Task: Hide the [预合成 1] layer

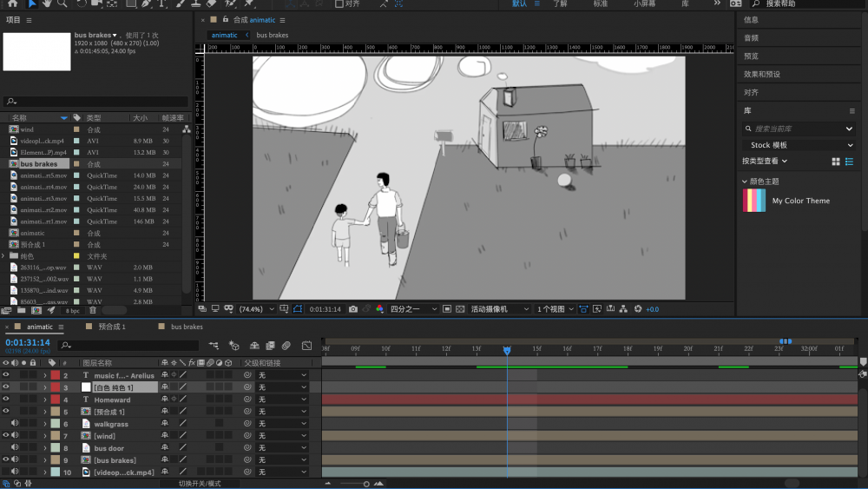Action: (6, 412)
